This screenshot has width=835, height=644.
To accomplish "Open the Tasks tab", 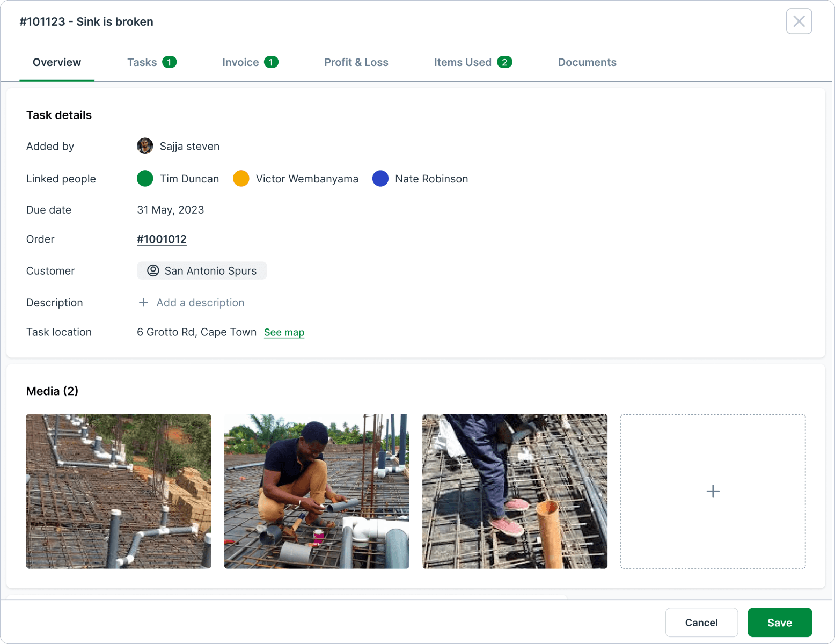I will click(x=142, y=62).
